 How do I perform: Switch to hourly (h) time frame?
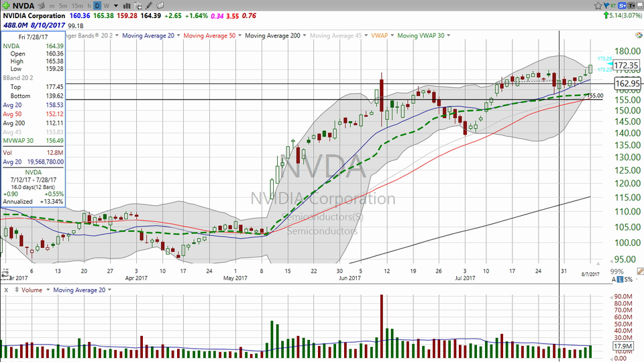click(89, 6)
